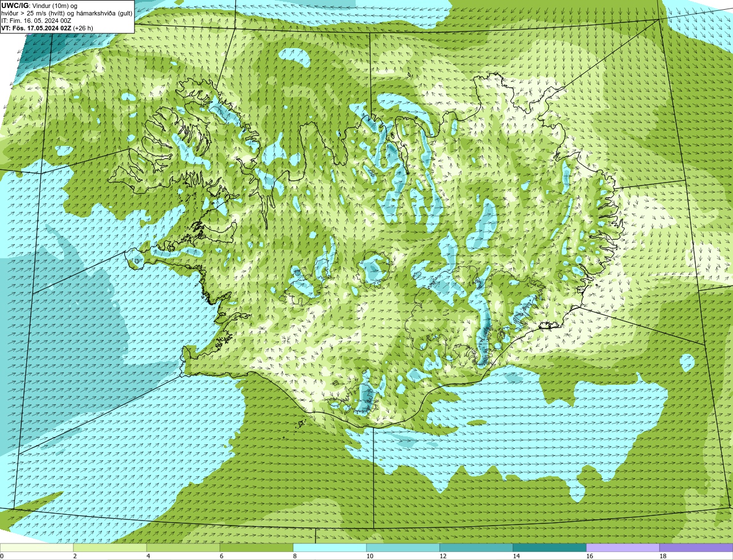The image size is (733, 560).
Task: Click the 0–2 m/s pale yellow legend swatch
Action: click(x=37, y=548)
